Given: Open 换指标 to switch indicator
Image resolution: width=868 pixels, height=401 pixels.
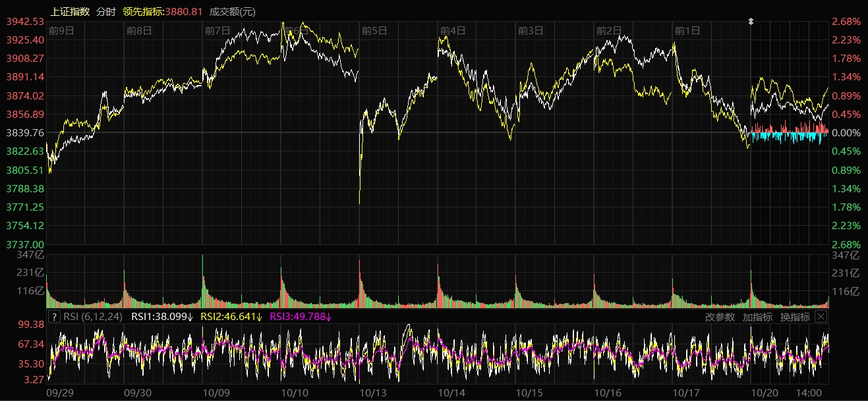Looking at the screenshot, I should pyautogui.click(x=795, y=317).
